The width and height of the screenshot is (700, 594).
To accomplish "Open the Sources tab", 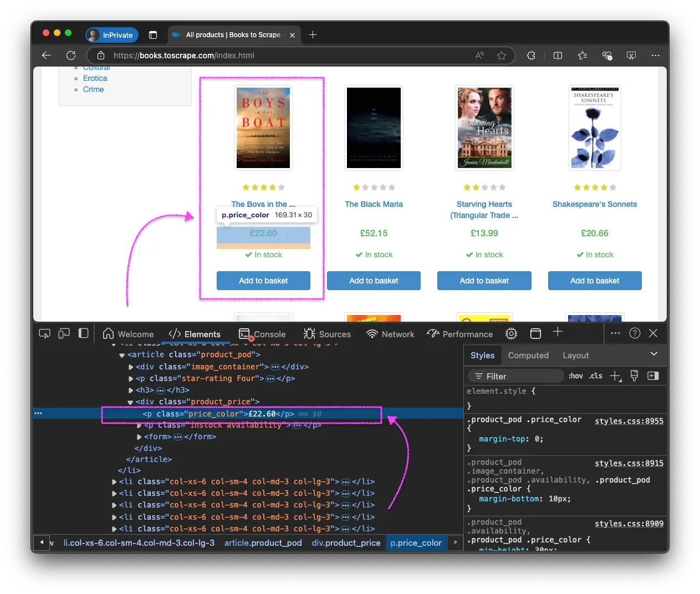I will tap(327, 334).
